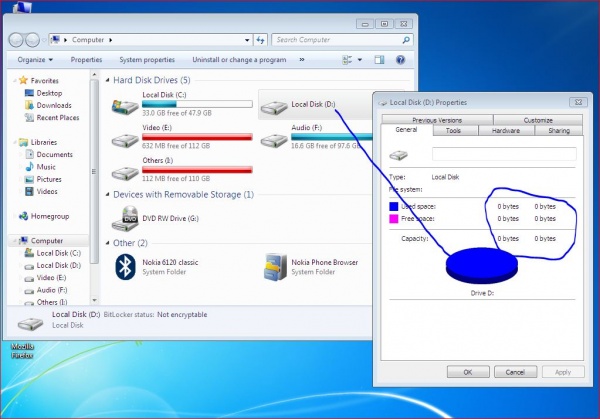Image resolution: width=600 pixels, height=419 pixels.
Task: Open the Organize menu
Action: tap(35, 60)
